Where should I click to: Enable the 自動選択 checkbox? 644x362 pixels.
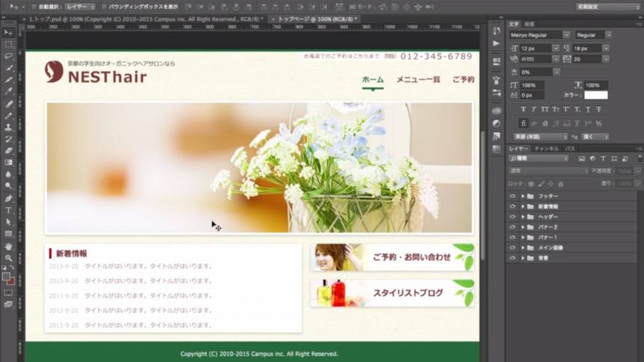click(34, 7)
